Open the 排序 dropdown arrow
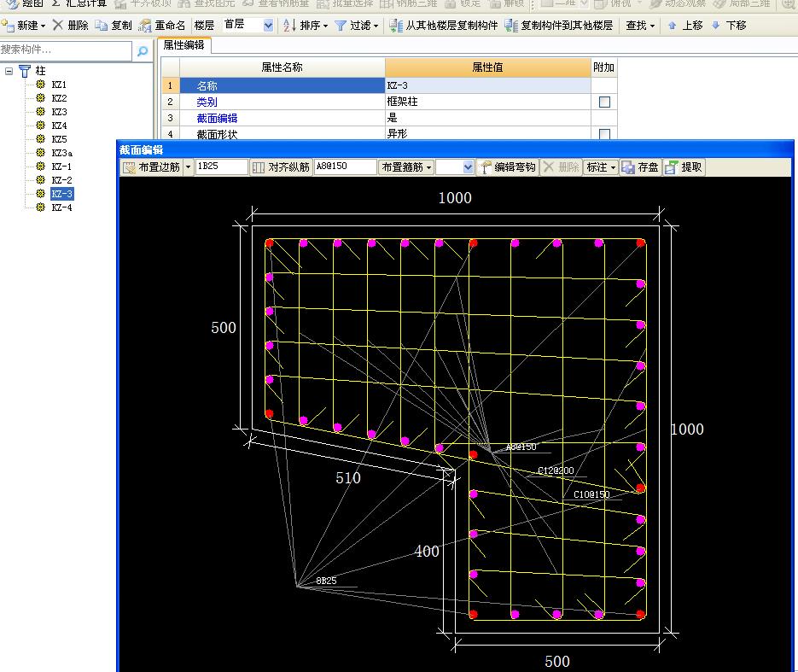This screenshot has width=798, height=672. click(326, 26)
